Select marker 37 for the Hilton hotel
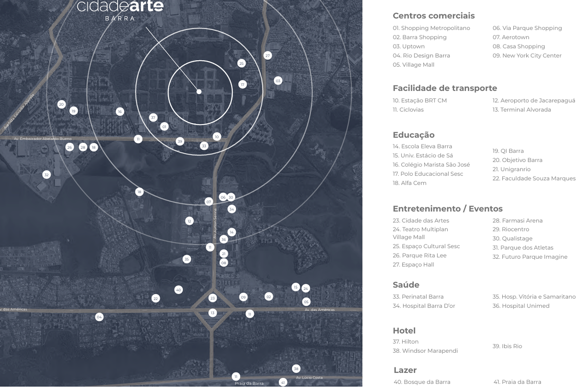588x391 pixels. tap(153, 118)
